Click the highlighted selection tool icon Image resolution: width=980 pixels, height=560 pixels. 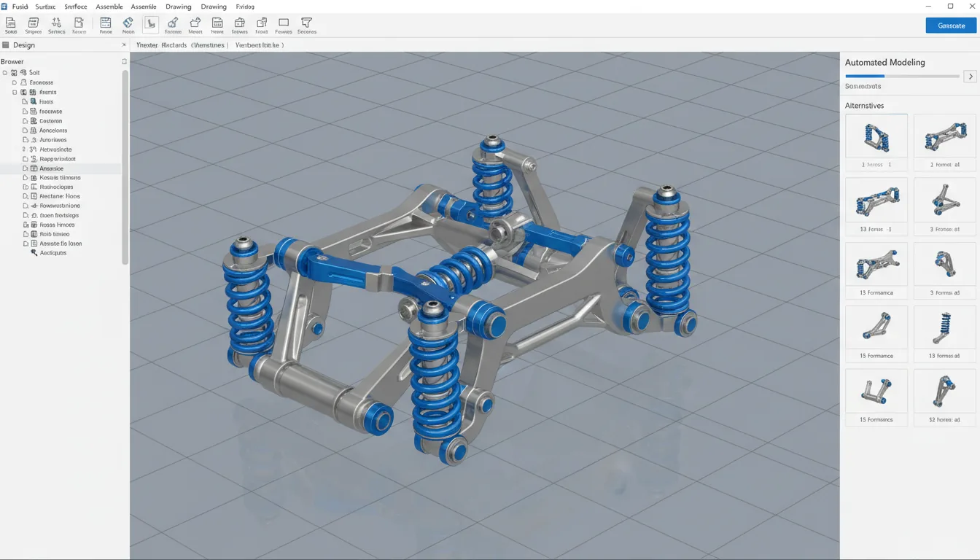(150, 24)
